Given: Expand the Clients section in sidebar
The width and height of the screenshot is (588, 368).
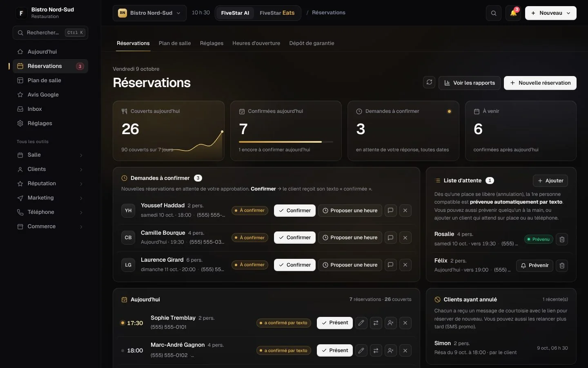Looking at the screenshot, I should point(50,169).
